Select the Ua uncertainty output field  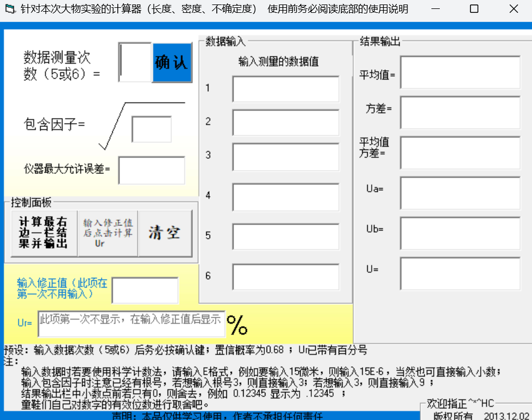click(459, 193)
